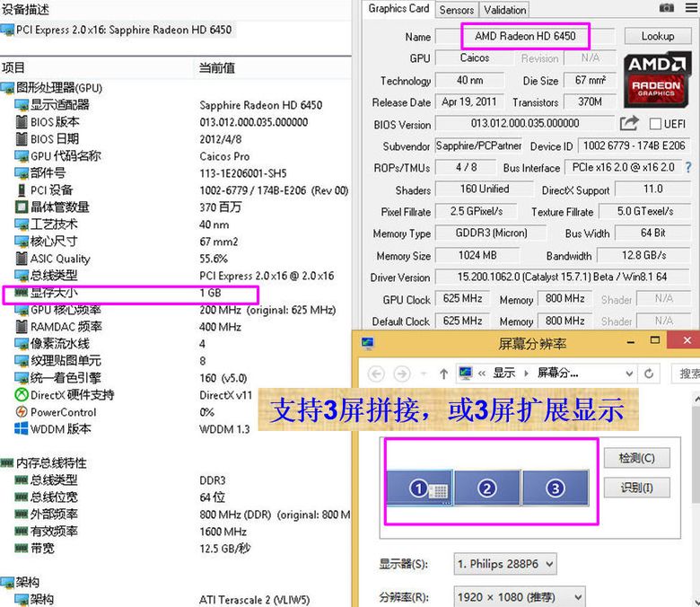This screenshot has height=607, width=700.
Task: Select the 显示适配器 row
Action: coord(175,105)
